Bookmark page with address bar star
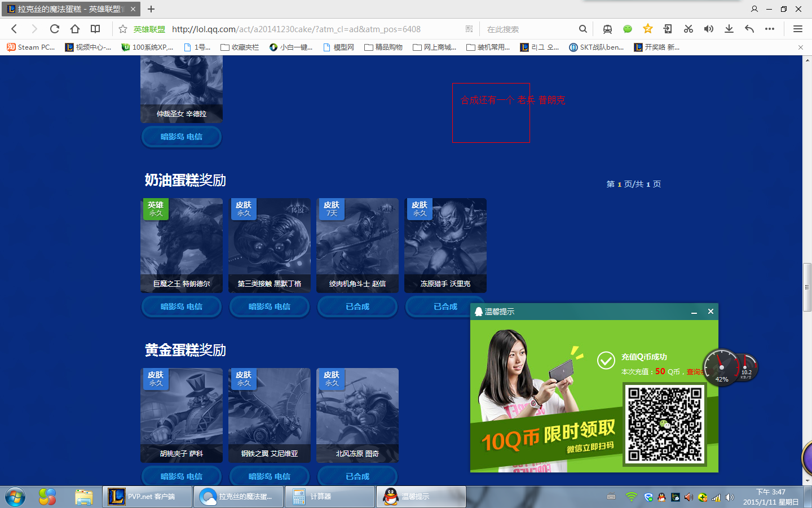 coord(123,29)
